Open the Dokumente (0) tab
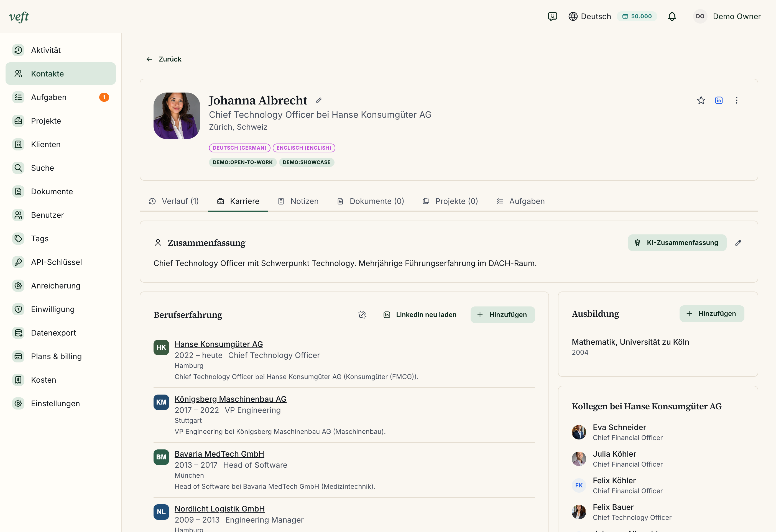This screenshot has height=532, width=776. 370,201
